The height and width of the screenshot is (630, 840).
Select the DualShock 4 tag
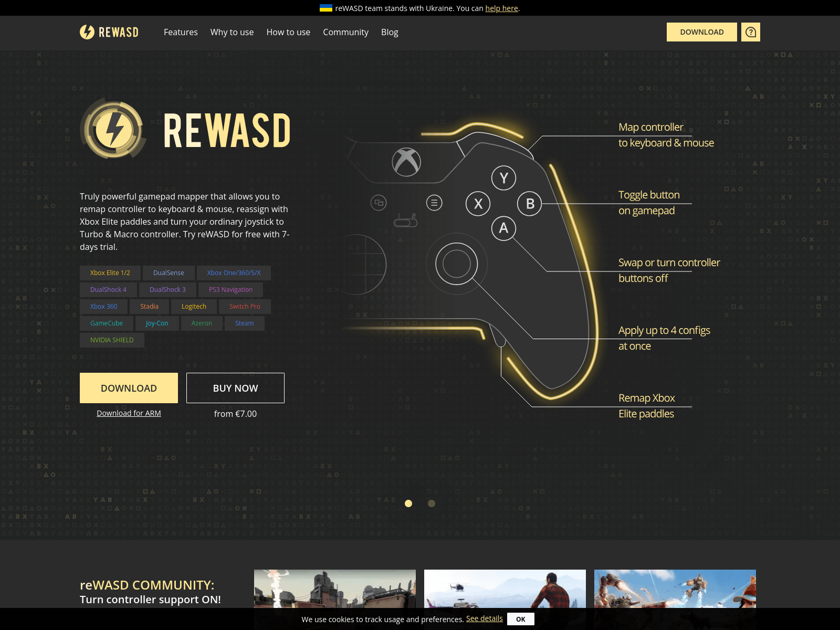[x=108, y=290]
